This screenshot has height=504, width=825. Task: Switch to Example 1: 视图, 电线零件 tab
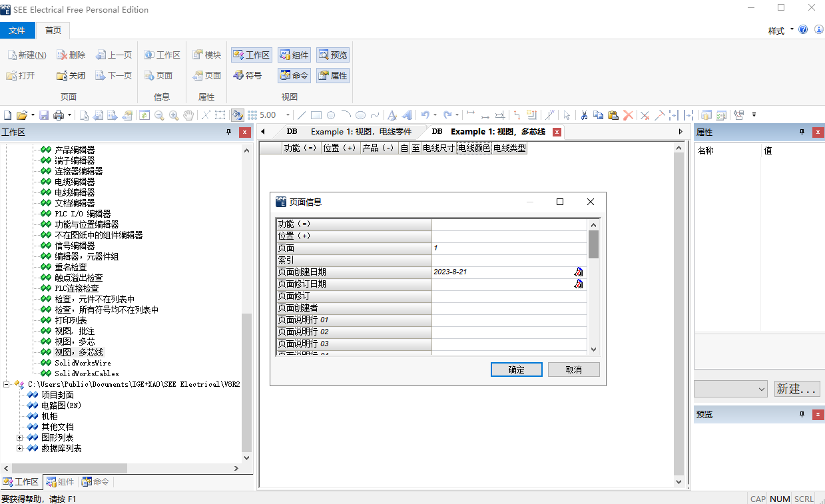361,132
